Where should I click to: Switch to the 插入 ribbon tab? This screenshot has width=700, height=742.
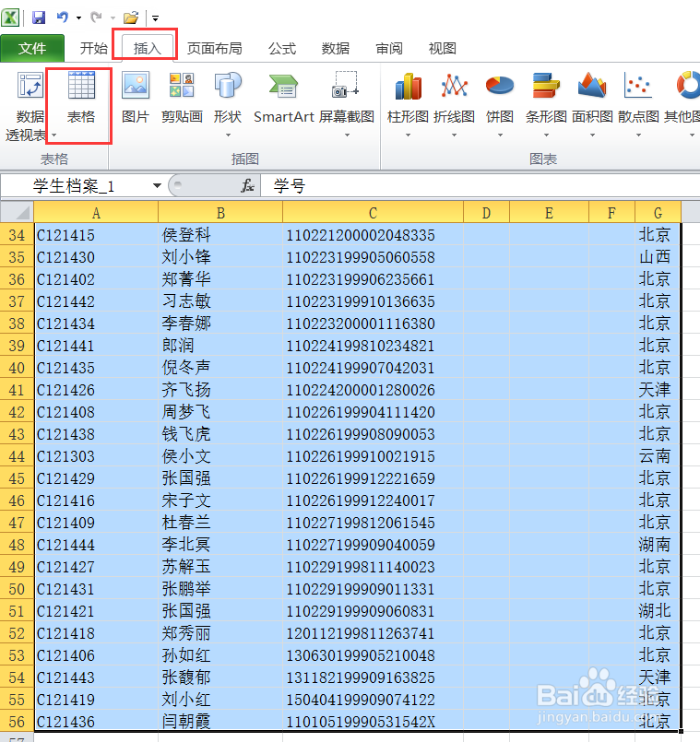tap(147, 48)
